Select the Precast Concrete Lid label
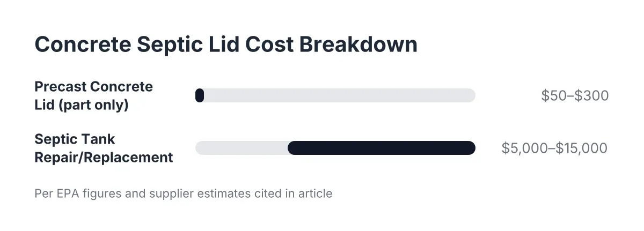Viewport: 644px width, 231px height. [94, 95]
